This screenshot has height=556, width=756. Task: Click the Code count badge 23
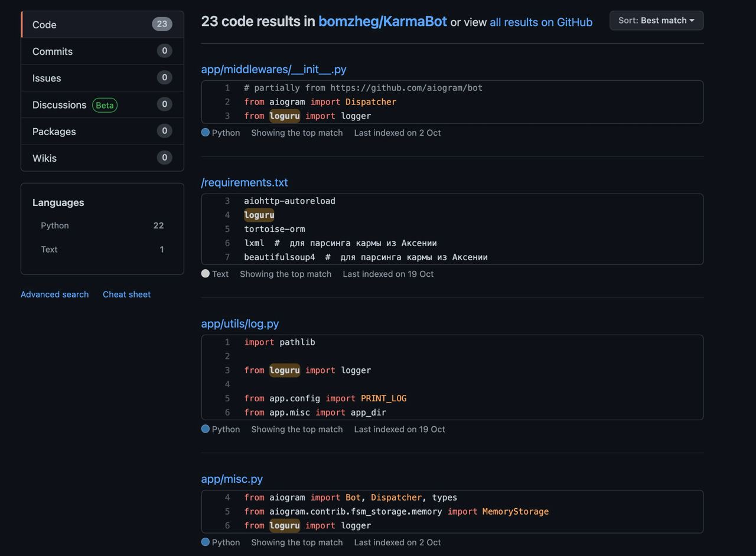pos(162,24)
